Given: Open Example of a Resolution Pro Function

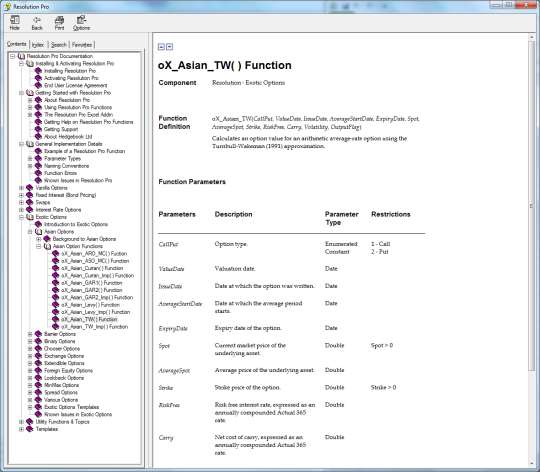Looking at the screenshot, I should pyautogui.click(x=85, y=151).
